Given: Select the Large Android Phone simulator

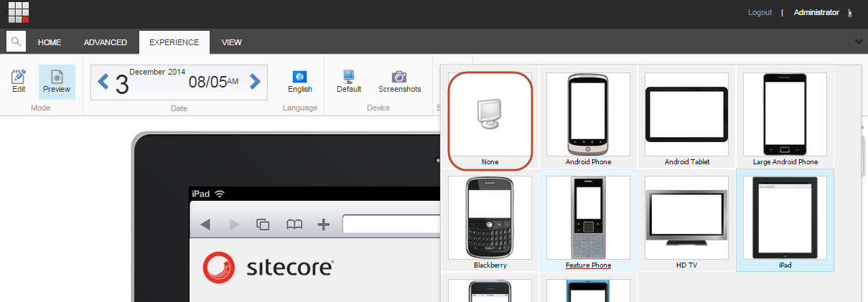Looking at the screenshot, I should point(785,119).
